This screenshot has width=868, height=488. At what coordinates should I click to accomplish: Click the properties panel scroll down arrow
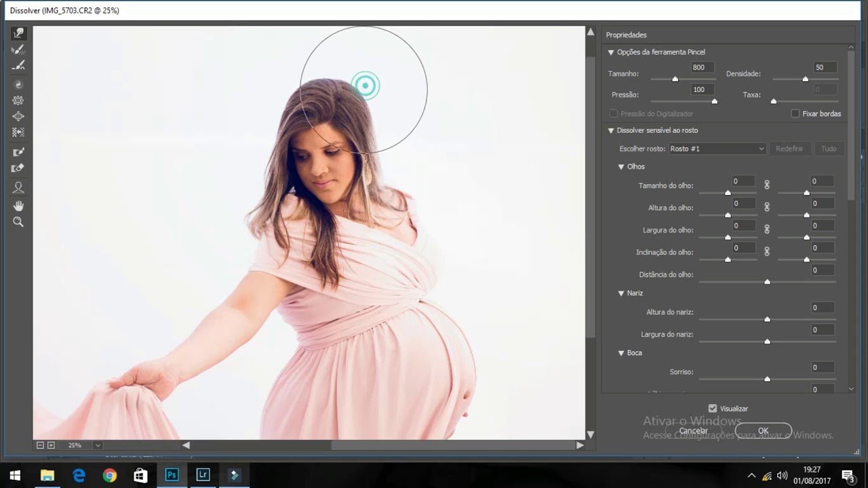pyautogui.click(x=851, y=388)
